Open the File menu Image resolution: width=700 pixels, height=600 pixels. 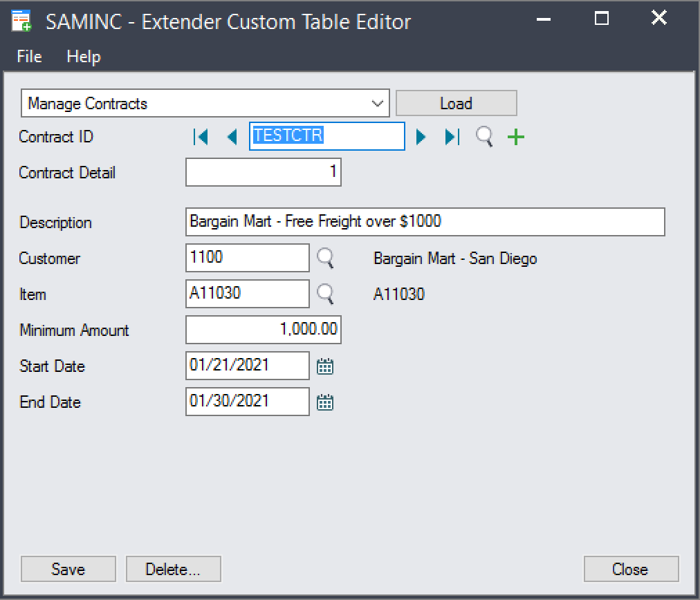30,57
